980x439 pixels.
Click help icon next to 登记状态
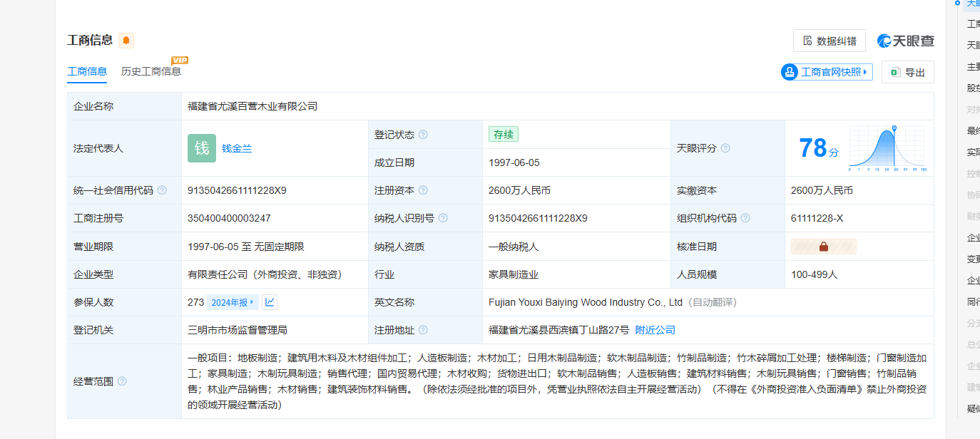[423, 135]
